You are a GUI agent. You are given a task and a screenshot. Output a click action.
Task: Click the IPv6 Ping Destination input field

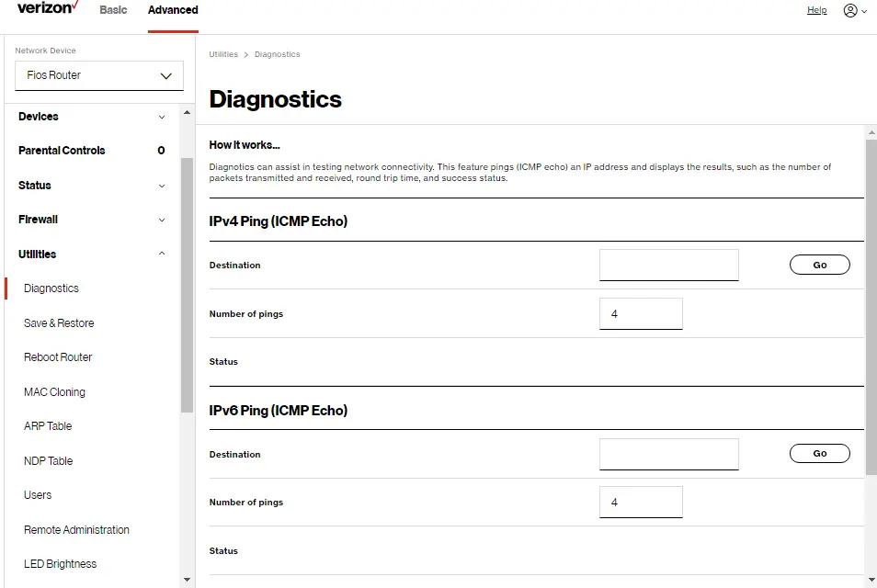point(668,453)
